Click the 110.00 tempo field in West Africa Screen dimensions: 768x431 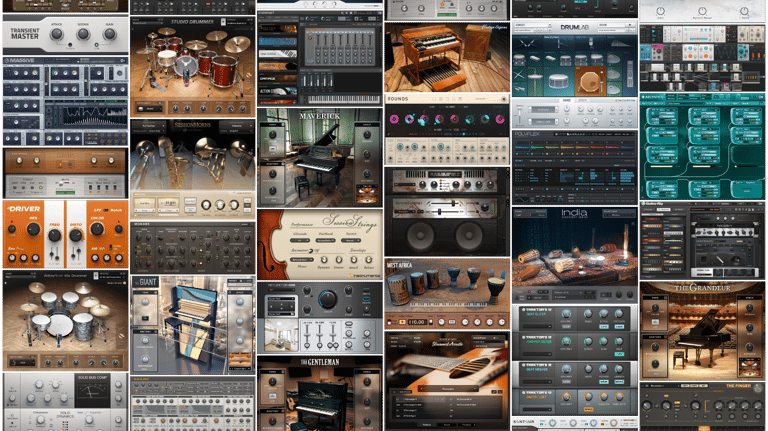point(416,322)
